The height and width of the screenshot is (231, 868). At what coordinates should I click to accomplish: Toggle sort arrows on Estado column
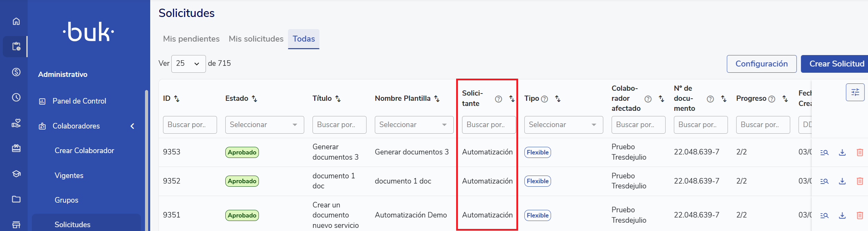pos(254,99)
